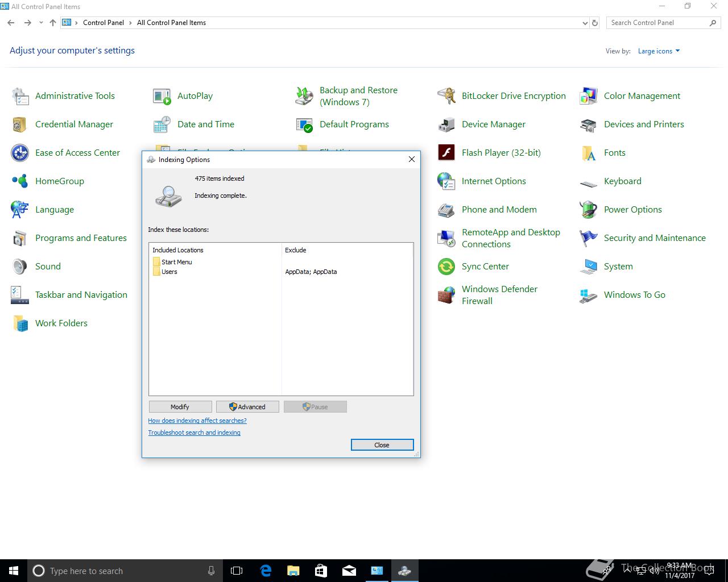Open 'Troubleshoot search and indexing' link
Image resolution: width=728 pixels, height=582 pixels.
click(194, 433)
